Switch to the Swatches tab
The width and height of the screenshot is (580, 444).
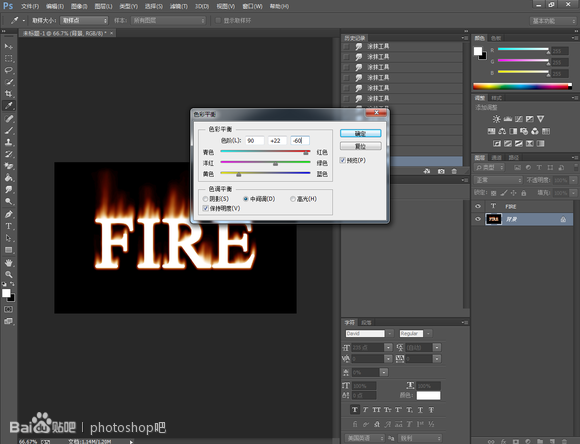496,38
